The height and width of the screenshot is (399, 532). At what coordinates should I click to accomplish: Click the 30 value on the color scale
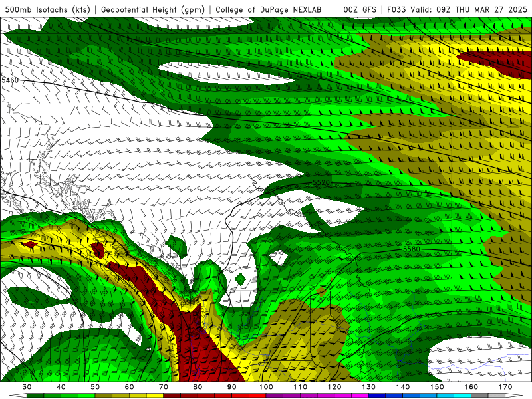pos(27,387)
